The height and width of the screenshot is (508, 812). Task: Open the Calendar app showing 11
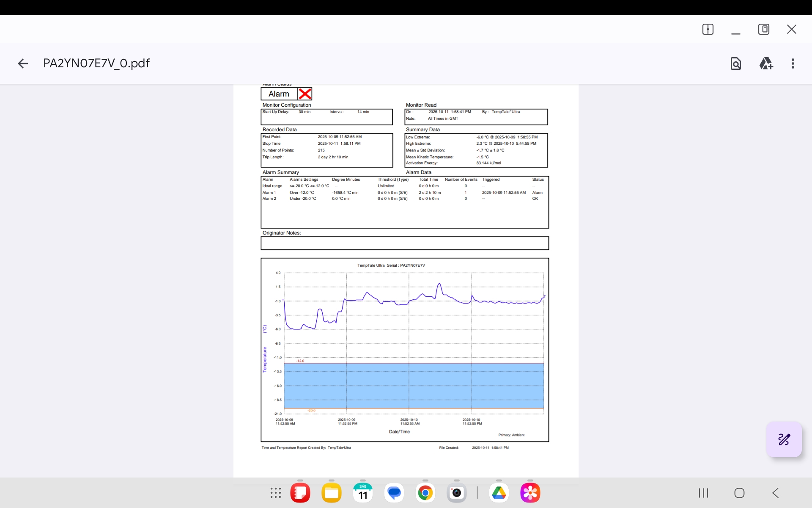(363, 493)
